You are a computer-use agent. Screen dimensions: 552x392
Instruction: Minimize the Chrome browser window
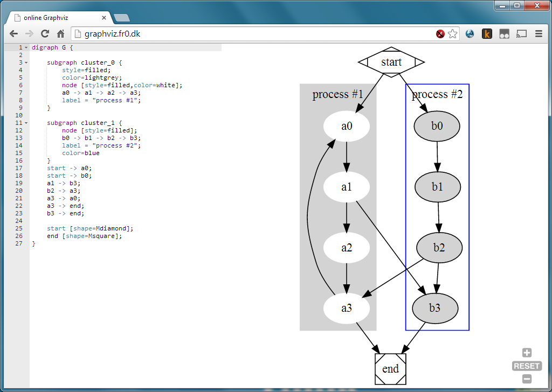coord(502,5)
